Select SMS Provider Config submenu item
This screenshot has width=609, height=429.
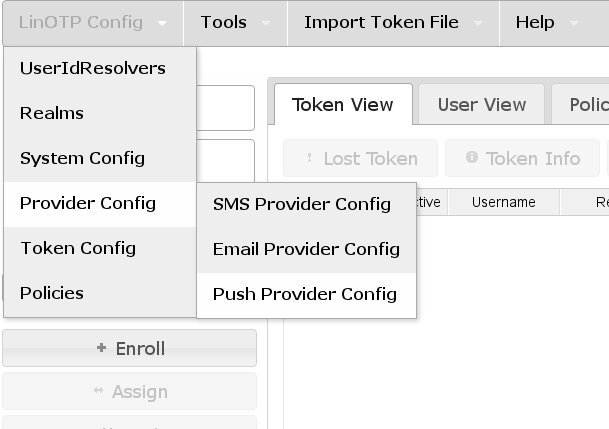[x=302, y=204]
